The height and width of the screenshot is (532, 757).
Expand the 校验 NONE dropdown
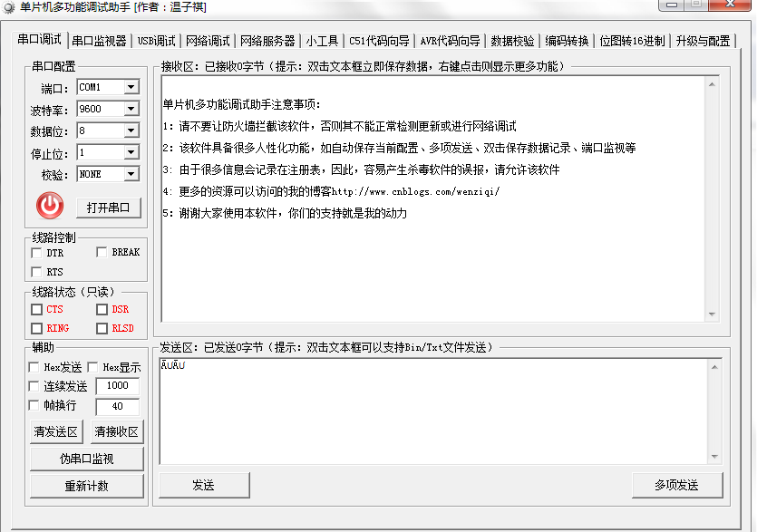(x=131, y=174)
